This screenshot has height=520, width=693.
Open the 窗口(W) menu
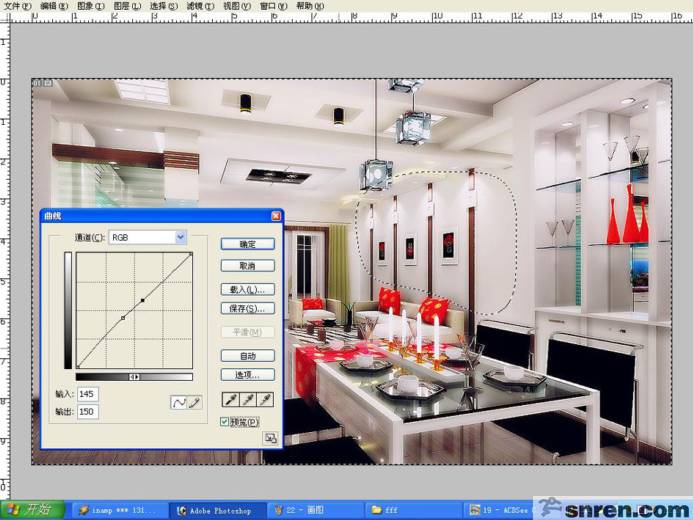(x=273, y=6)
